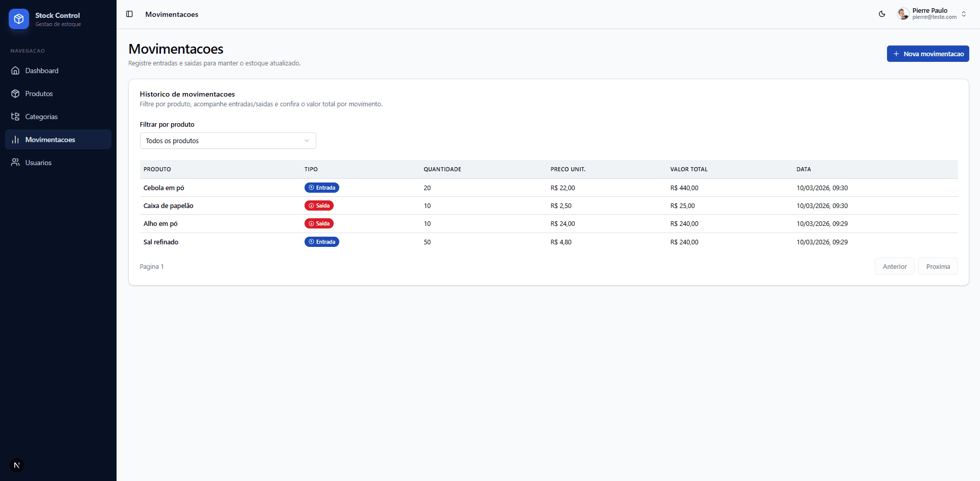
Task: Toggle sidebar collapse panel button
Action: coord(130,14)
